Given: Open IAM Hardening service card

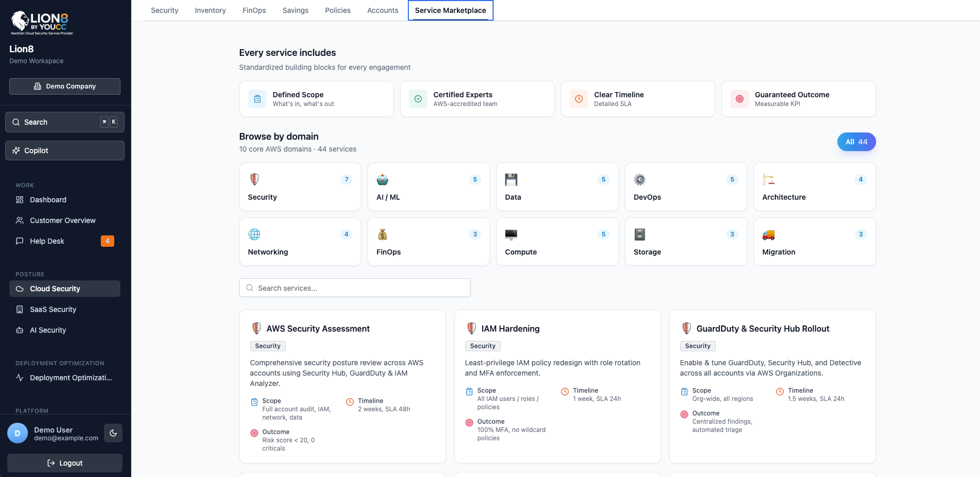Looking at the screenshot, I should pyautogui.click(x=557, y=386).
